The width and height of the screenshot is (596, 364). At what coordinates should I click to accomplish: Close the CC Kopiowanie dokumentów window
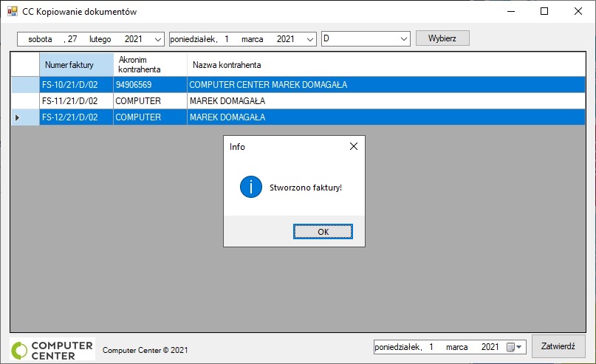pyautogui.click(x=578, y=11)
